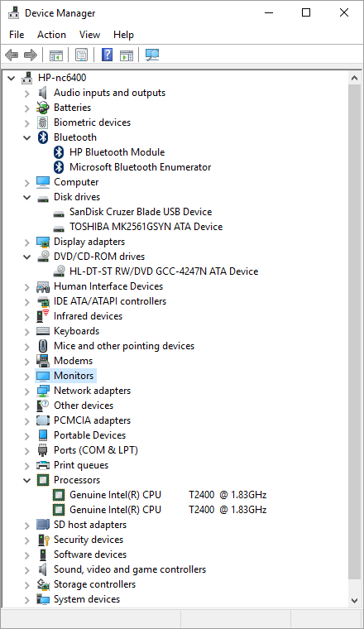Select the Monitors category label
The image size is (364, 629).
[x=74, y=376]
